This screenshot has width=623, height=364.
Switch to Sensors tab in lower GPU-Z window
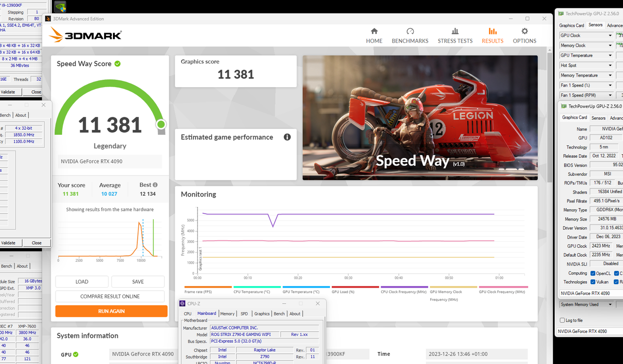pyautogui.click(x=598, y=118)
